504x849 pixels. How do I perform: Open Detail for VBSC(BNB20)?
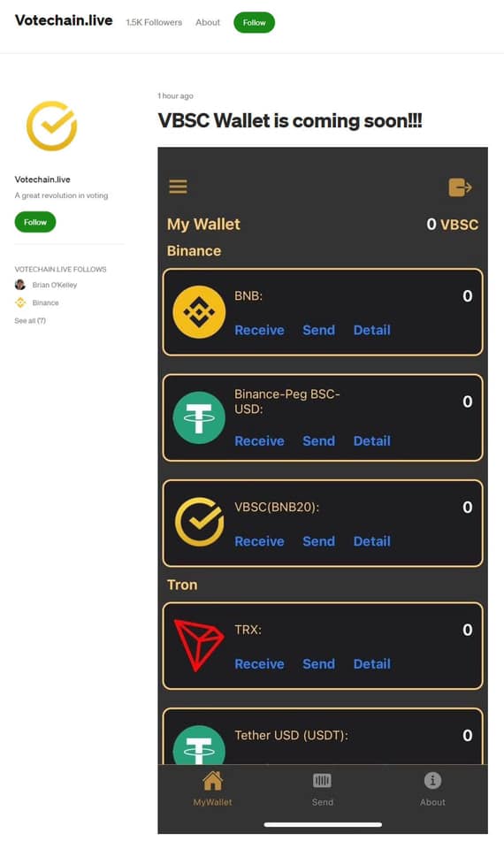pos(372,541)
